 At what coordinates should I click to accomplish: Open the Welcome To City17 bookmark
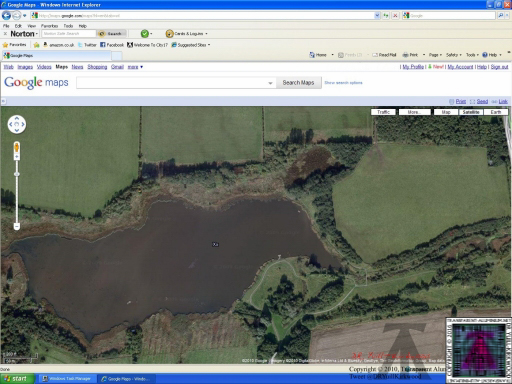tap(147, 45)
